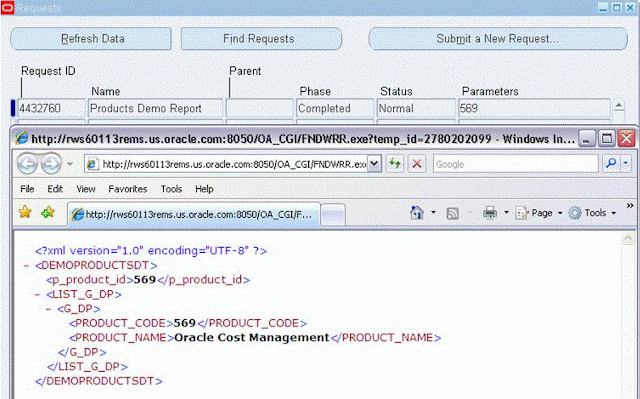The width and height of the screenshot is (640, 399).
Task: Open the address bar history dropdown
Action: (x=375, y=164)
